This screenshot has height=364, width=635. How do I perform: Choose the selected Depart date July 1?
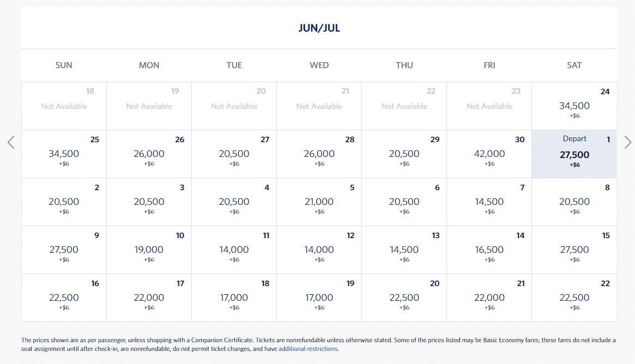click(x=574, y=154)
